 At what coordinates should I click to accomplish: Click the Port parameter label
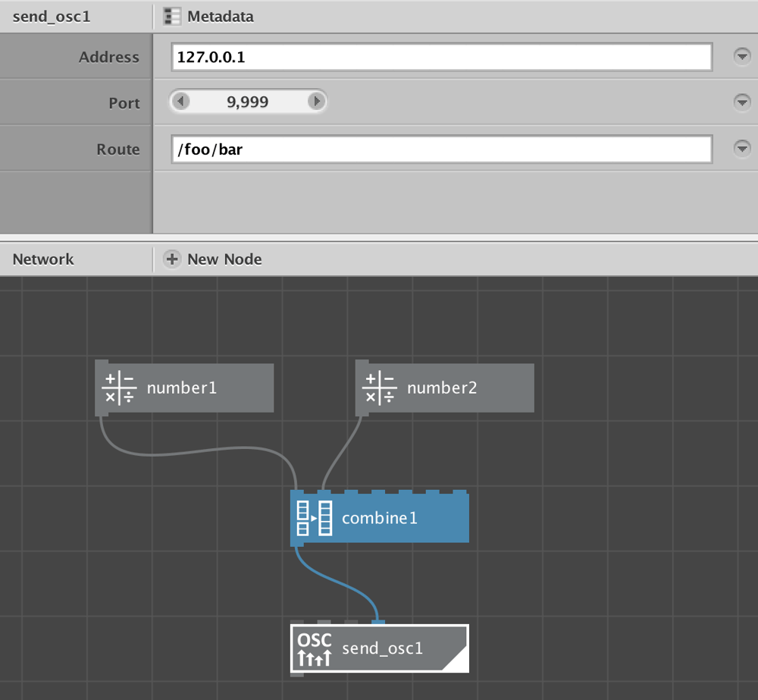[x=124, y=103]
